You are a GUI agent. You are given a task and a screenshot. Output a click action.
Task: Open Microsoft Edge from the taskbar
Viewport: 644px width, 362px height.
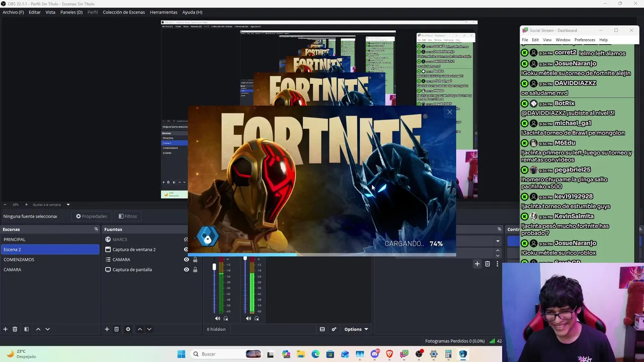(x=315, y=354)
